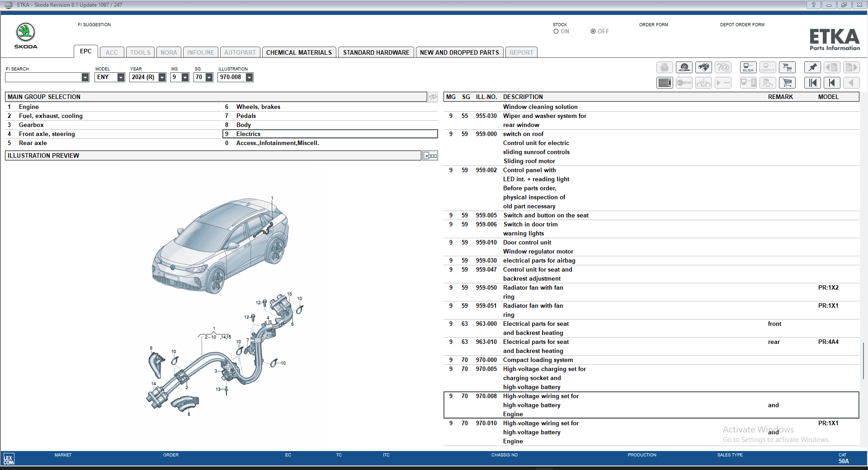Select the stock OFF radio button

[593, 32]
